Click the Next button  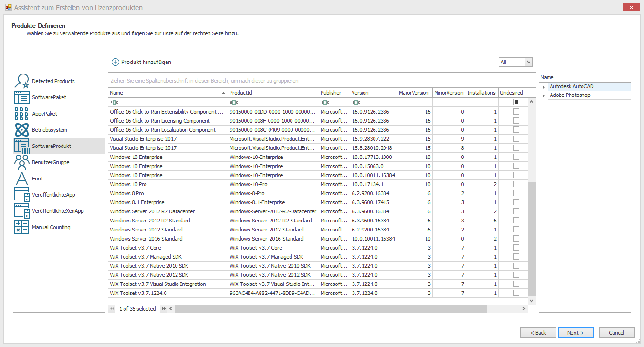click(576, 333)
